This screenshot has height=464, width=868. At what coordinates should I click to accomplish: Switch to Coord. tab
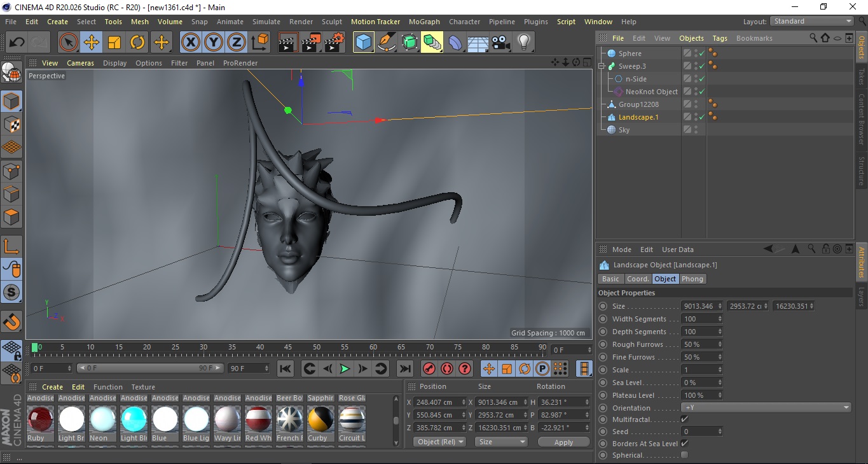tap(638, 279)
